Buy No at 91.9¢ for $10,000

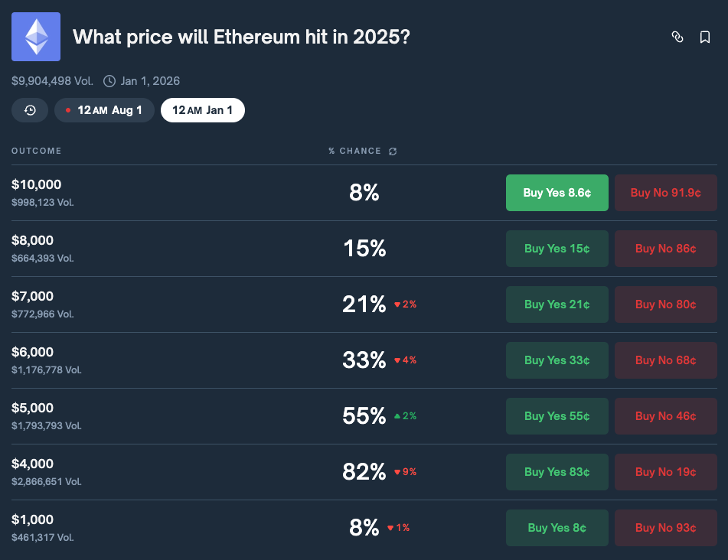point(665,193)
